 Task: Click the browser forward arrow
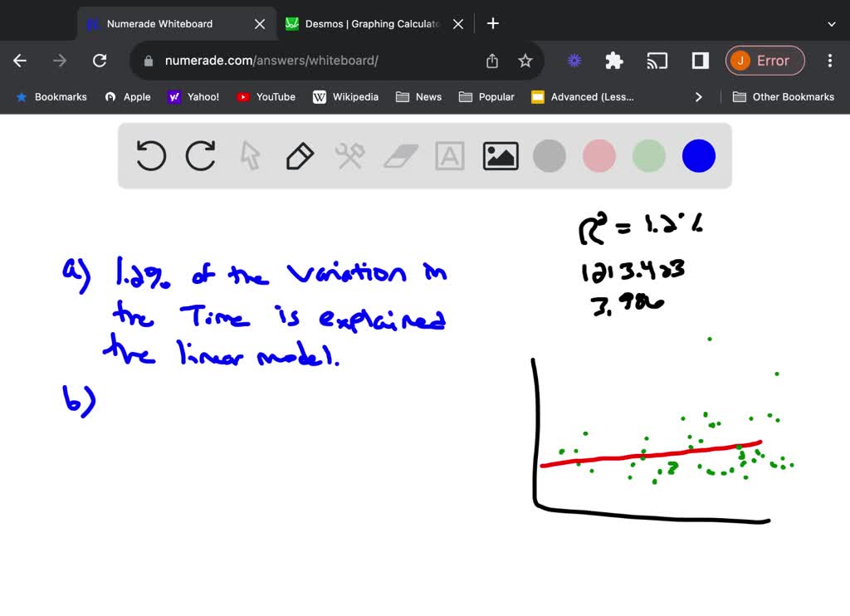(60, 61)
